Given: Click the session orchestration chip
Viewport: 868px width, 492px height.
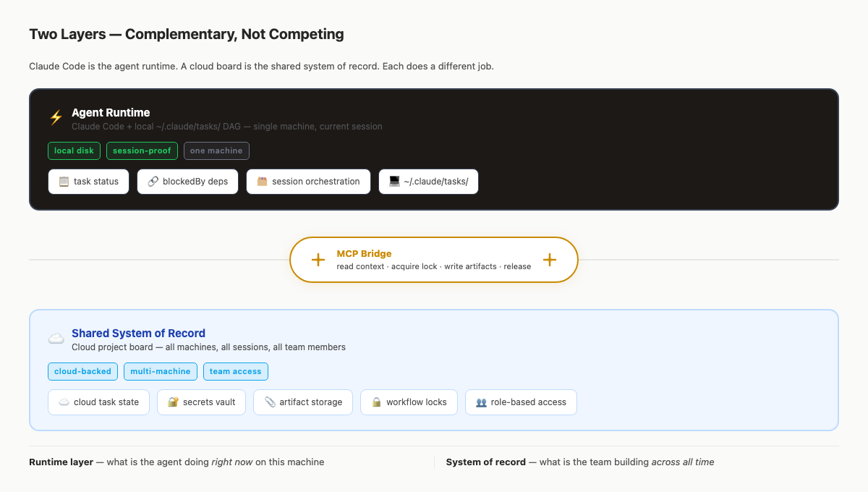Looking at the screenshot, I should click(x=308, y=182).
